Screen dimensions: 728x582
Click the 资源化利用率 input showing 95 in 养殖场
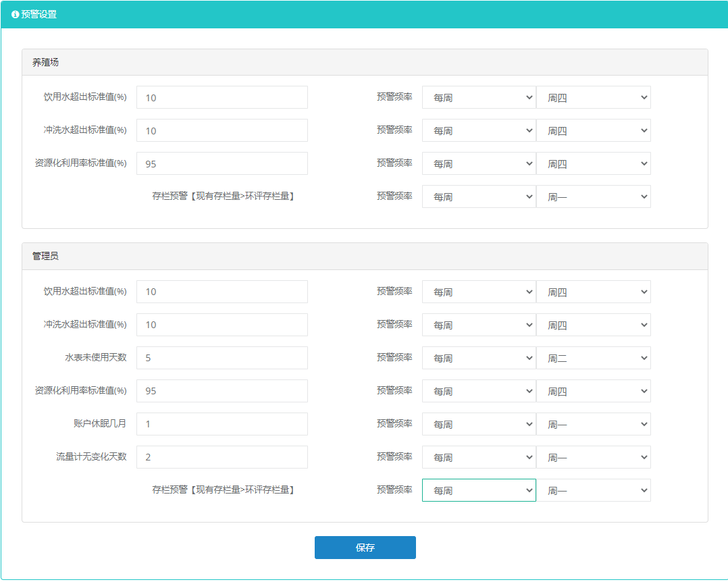pos(222,163)
